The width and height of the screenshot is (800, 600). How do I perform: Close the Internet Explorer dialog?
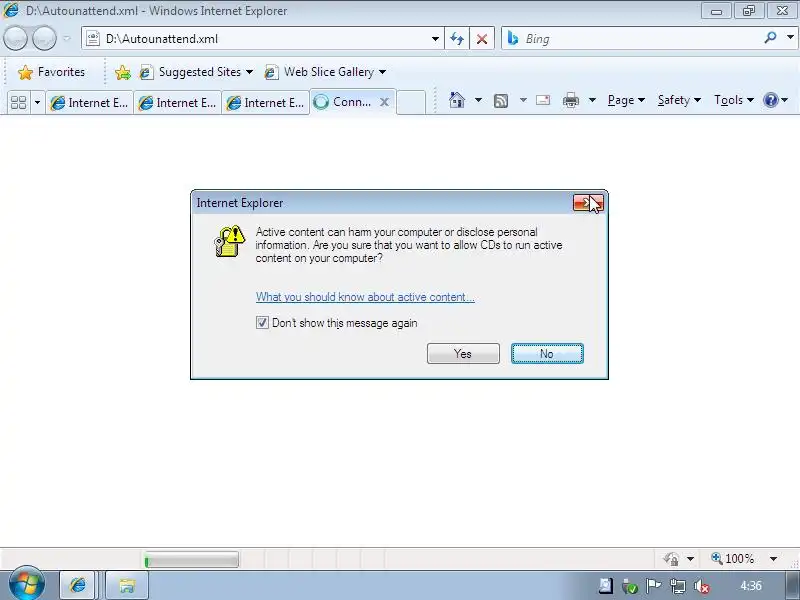point(588,203)
